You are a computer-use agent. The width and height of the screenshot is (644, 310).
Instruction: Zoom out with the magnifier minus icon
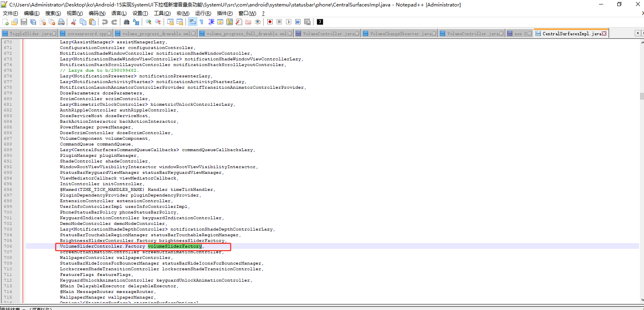[158, 22]
